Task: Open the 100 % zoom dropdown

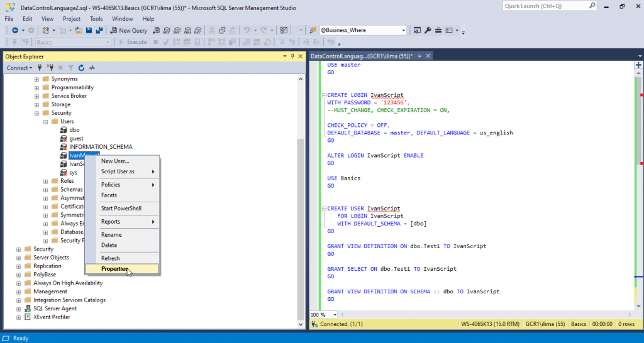Action: (x=335, y=315)
